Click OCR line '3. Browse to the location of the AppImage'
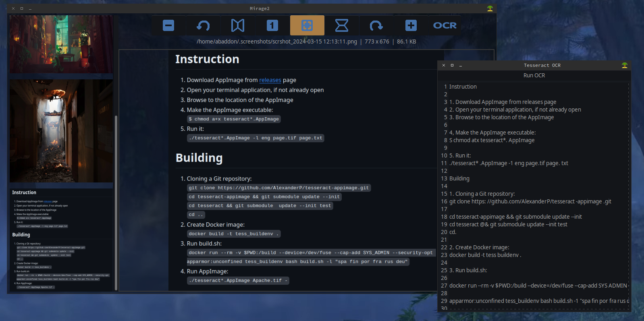 [x=501, y=117]
